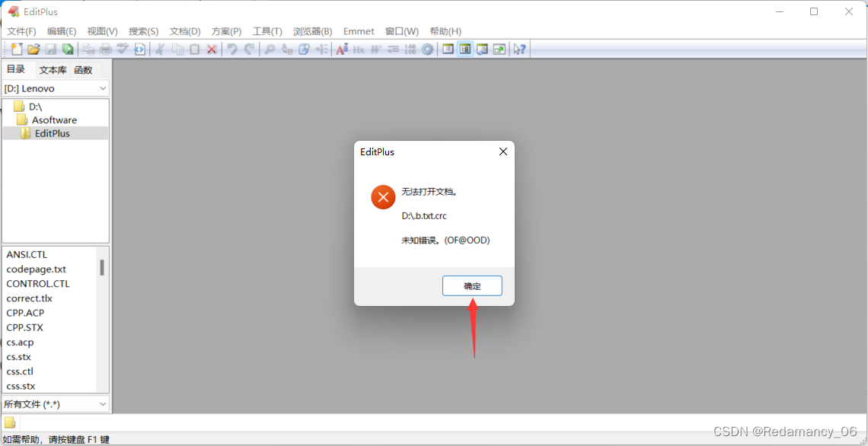868x446 pixels.
Task: Toggle the auto indent icon
Action: [393, 49]
